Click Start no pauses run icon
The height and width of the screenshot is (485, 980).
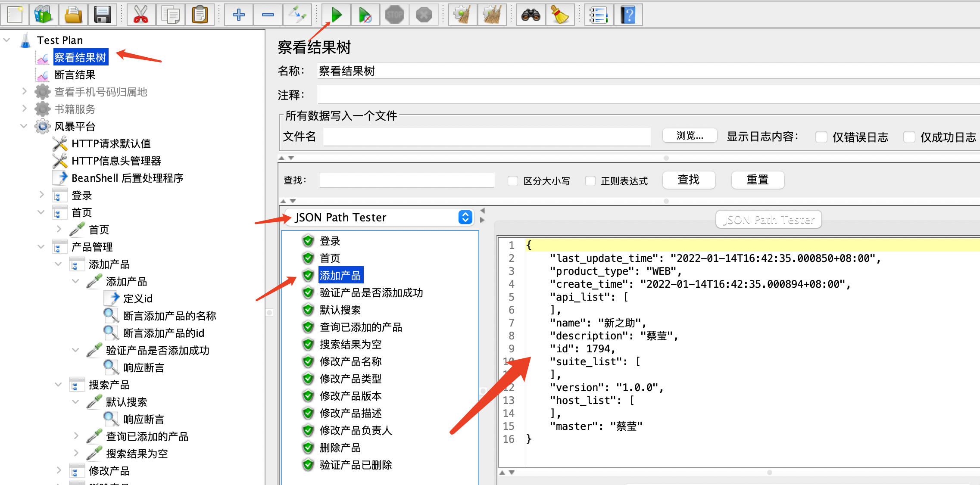point(365,15)
